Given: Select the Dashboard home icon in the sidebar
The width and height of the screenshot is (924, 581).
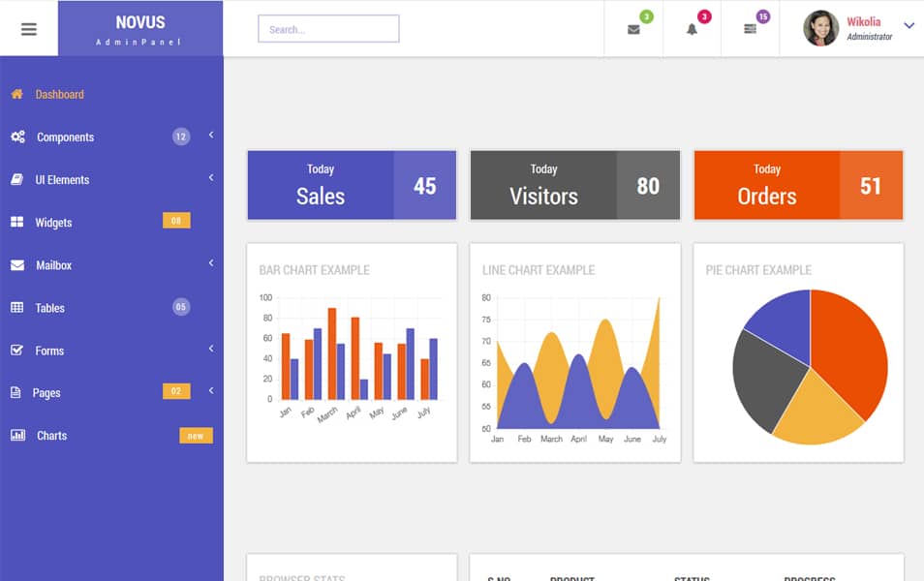Looking at the screenshot, I should pyautogui.click(x=15, y=94).
